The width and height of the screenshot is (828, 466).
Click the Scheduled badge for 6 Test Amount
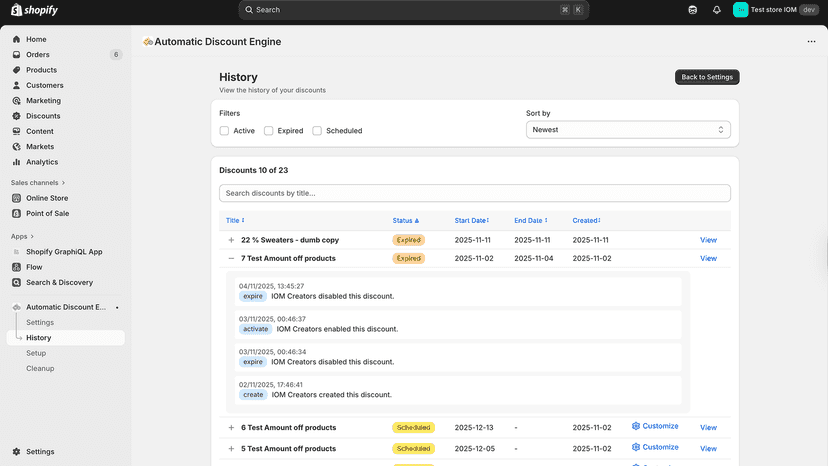point(413,427)
